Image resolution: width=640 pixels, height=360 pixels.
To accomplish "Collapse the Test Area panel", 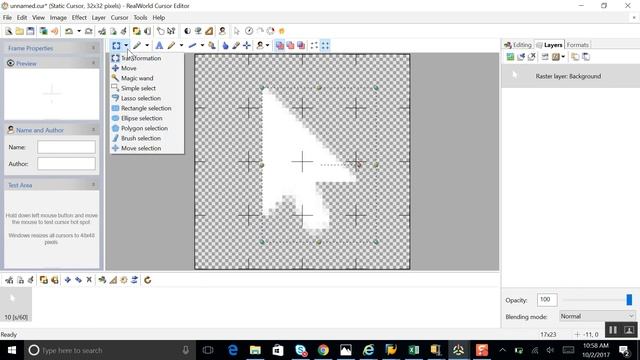I will point(93,185).
